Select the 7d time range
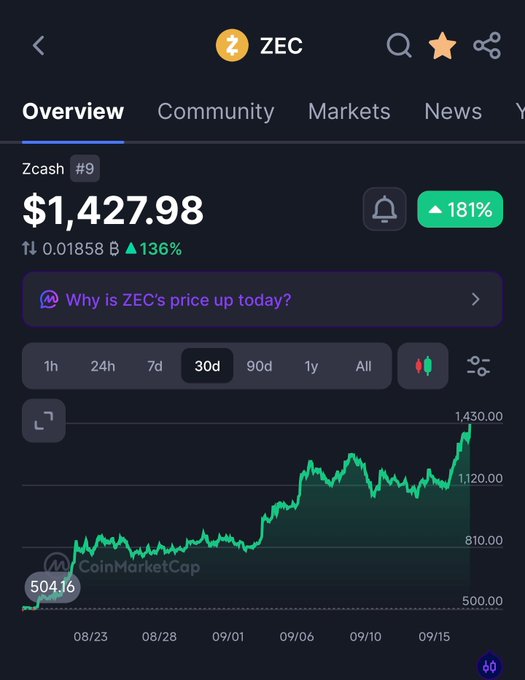Image resolution: width=525 pixels, height=680 pixels. coord(155,366)
